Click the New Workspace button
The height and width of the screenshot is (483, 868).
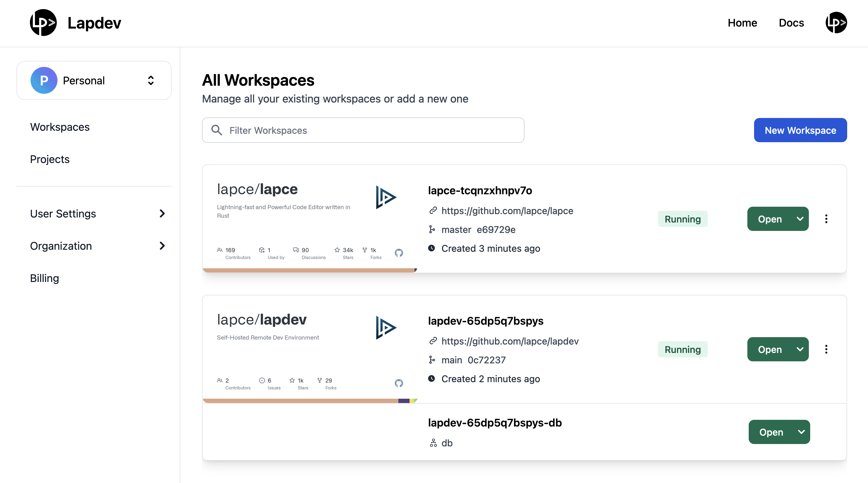(x=800, y=130)
